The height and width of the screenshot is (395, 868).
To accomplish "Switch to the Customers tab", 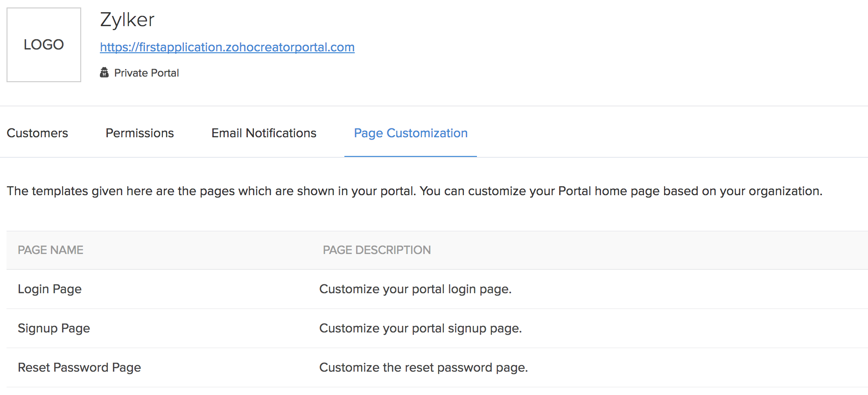I will (x=37, y=133).
